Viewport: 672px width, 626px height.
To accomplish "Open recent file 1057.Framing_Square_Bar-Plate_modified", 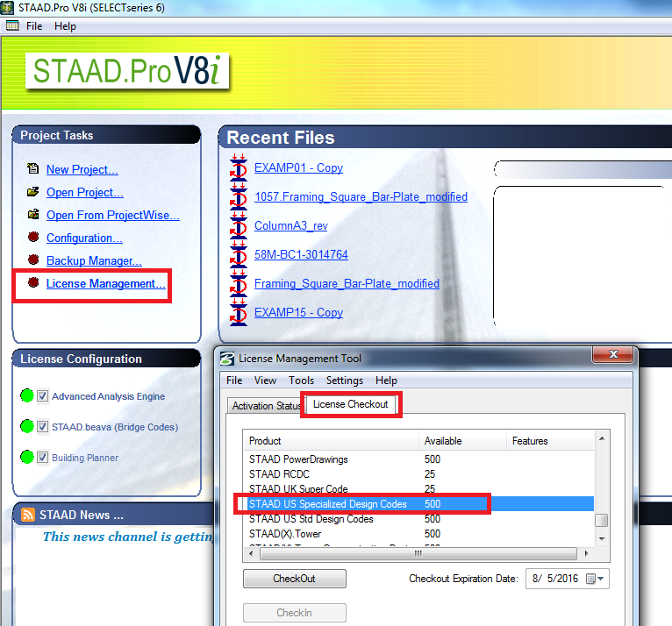I will click(x=361, y=196).
